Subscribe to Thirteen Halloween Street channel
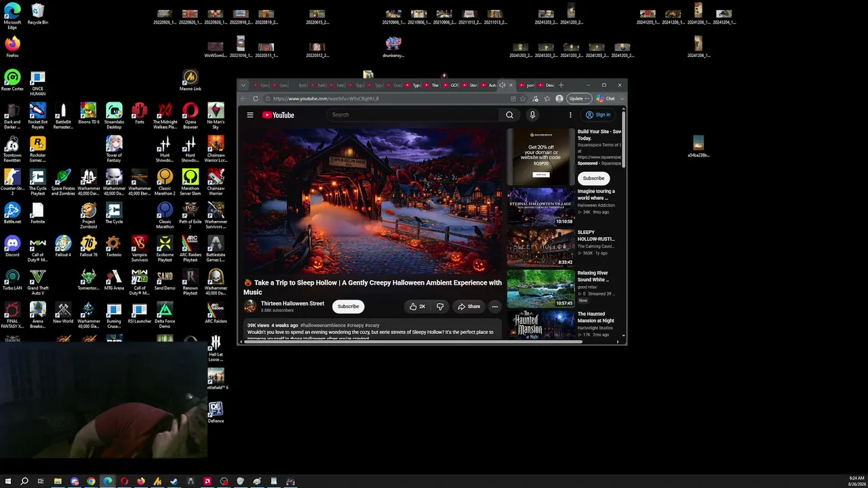The width and height of the screenshot is (868, 488). (x=349, y=306)
